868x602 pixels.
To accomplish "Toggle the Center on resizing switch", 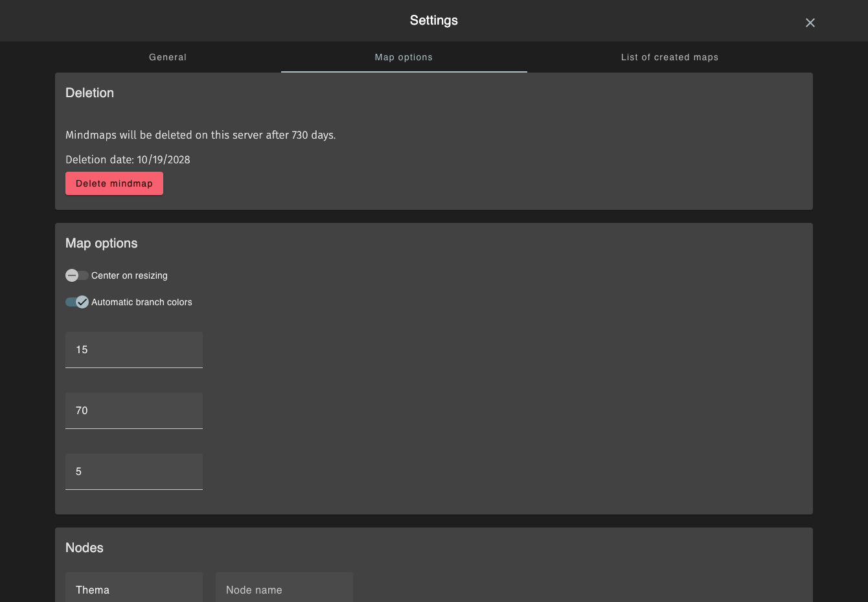I will 77,275.
